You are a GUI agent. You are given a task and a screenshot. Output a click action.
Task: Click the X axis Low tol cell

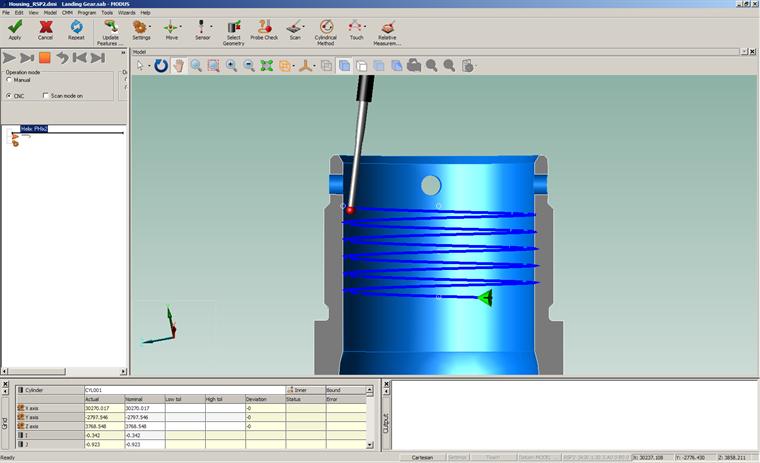[184, 408]
